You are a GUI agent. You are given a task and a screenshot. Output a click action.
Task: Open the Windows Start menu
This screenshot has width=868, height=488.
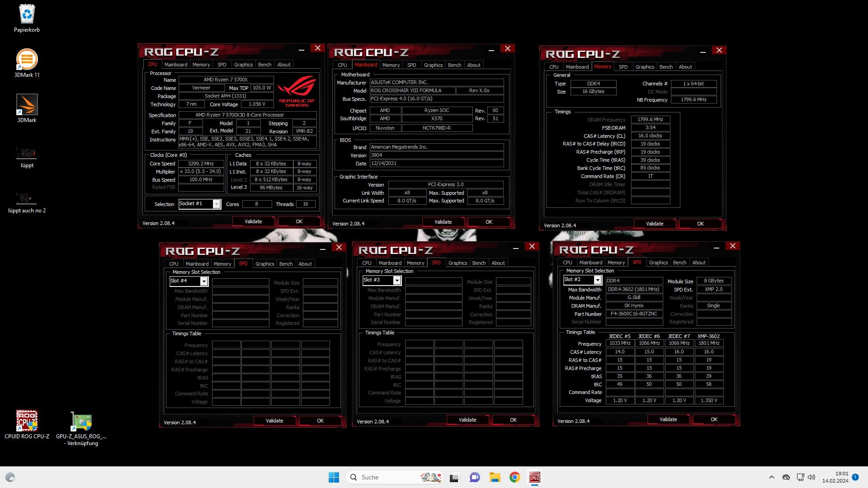click(334, 477)
